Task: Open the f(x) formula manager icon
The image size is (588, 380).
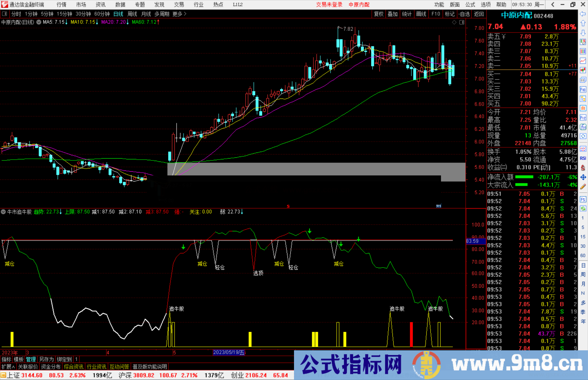Action: click(583, 127)
